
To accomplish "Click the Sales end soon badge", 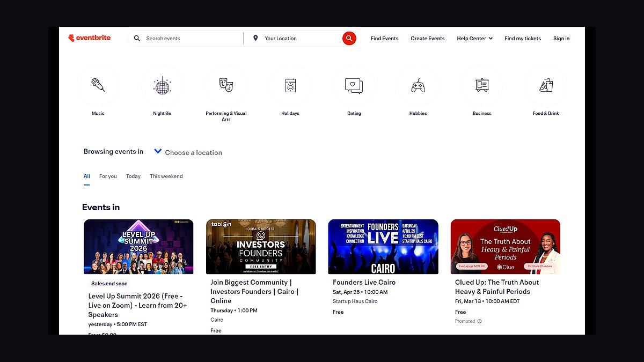I will [x=109, y=284].
